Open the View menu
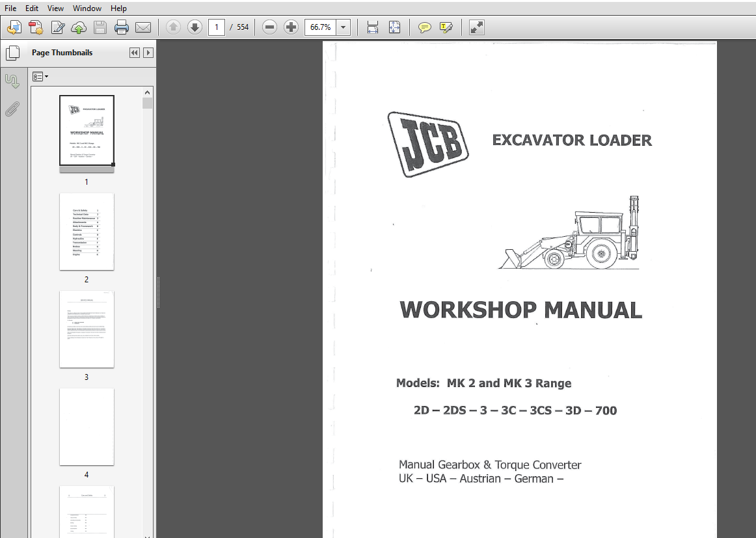 pyautogui.click(x=55, y=8)
